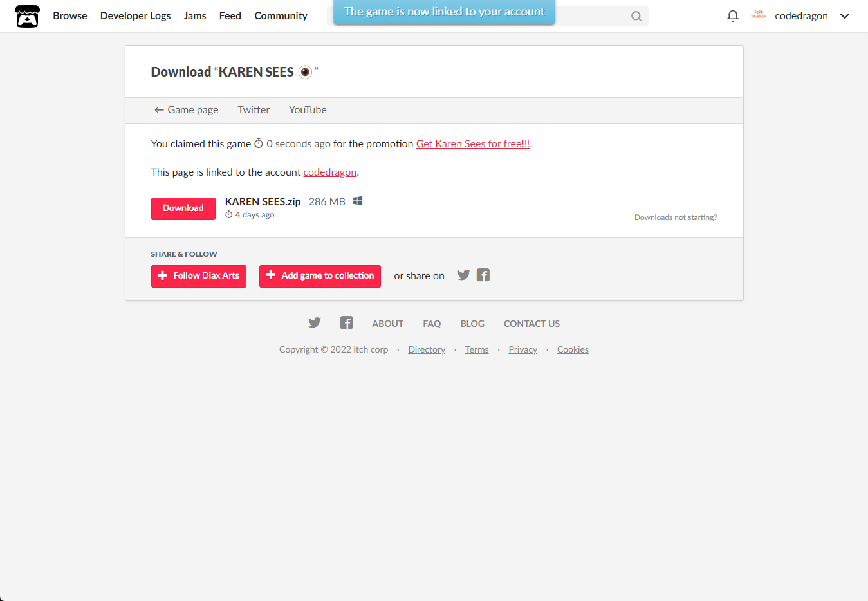The width and height of the screenshot is (868, 601).
Task: Go to Jams
Action: (x=195, y=16)
